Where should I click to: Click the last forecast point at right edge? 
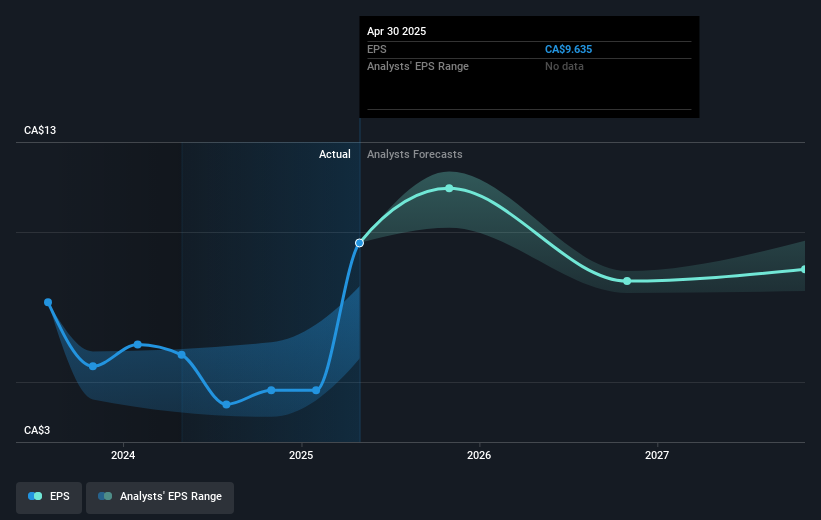[x=804, y=269]
